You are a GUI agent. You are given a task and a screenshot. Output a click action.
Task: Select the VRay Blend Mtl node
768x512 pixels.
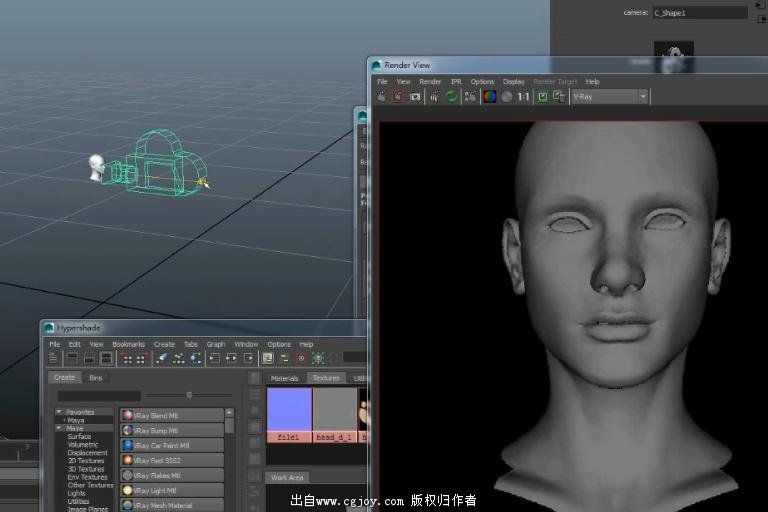171,415
